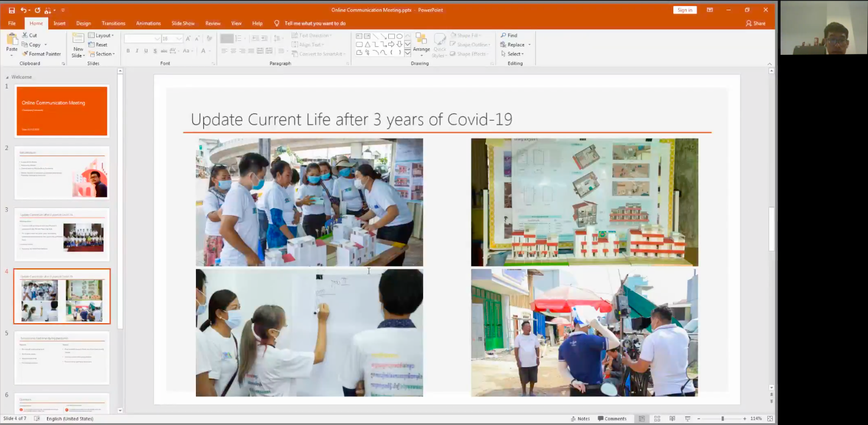This screenshot has height=425, width=868.
Task: Toggle the Comments pane
Action: pyautogui.click(x=612, y=419)
